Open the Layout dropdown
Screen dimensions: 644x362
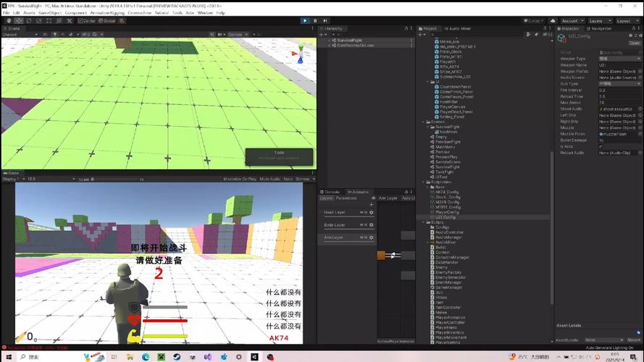[627, 20]
